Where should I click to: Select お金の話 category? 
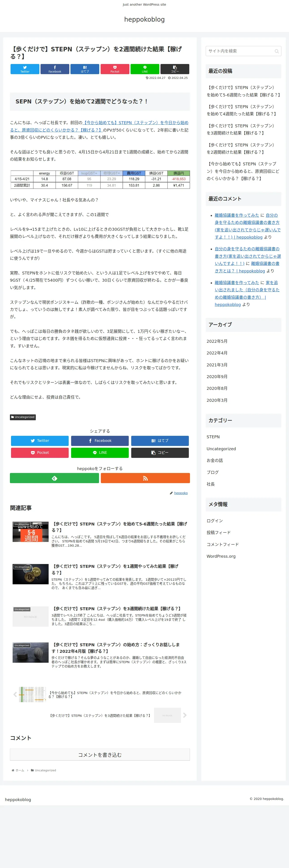tap(215, 461)
